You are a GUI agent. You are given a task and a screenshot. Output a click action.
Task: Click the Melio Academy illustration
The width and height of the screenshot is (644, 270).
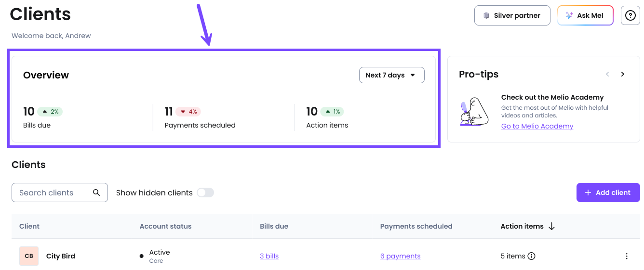[474, 112]
